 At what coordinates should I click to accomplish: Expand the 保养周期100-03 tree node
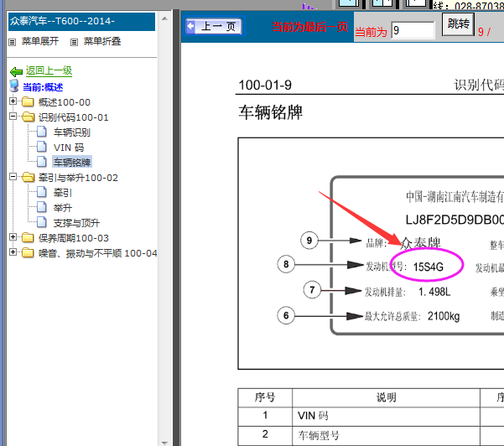tap(13, 237)
